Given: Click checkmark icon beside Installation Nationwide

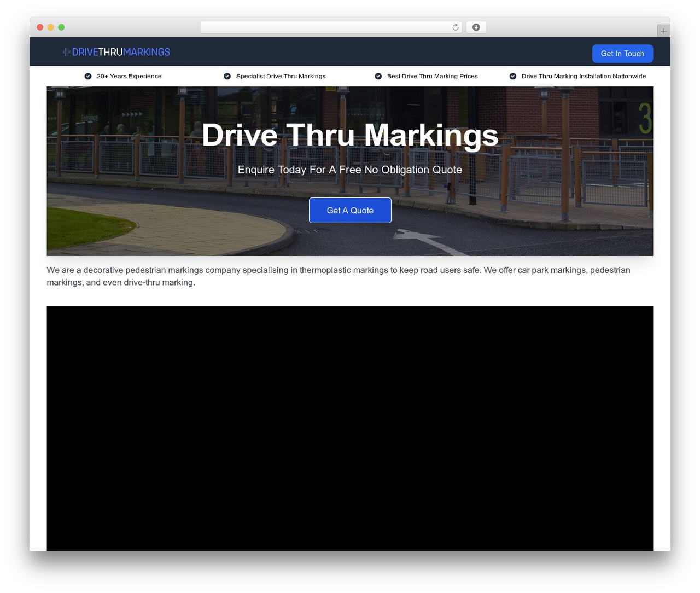Looking at the screenshot, I should pyautogui.click(x=513, y=76).
